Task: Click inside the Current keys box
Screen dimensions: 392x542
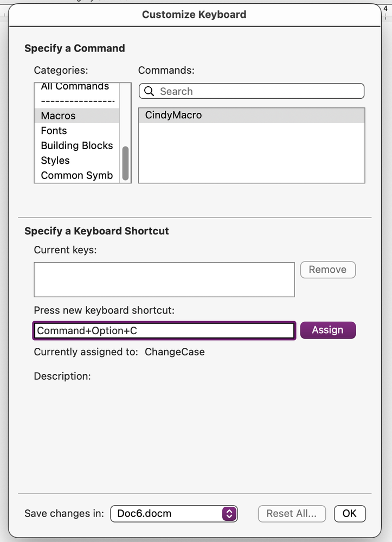Action: [164, 279]
